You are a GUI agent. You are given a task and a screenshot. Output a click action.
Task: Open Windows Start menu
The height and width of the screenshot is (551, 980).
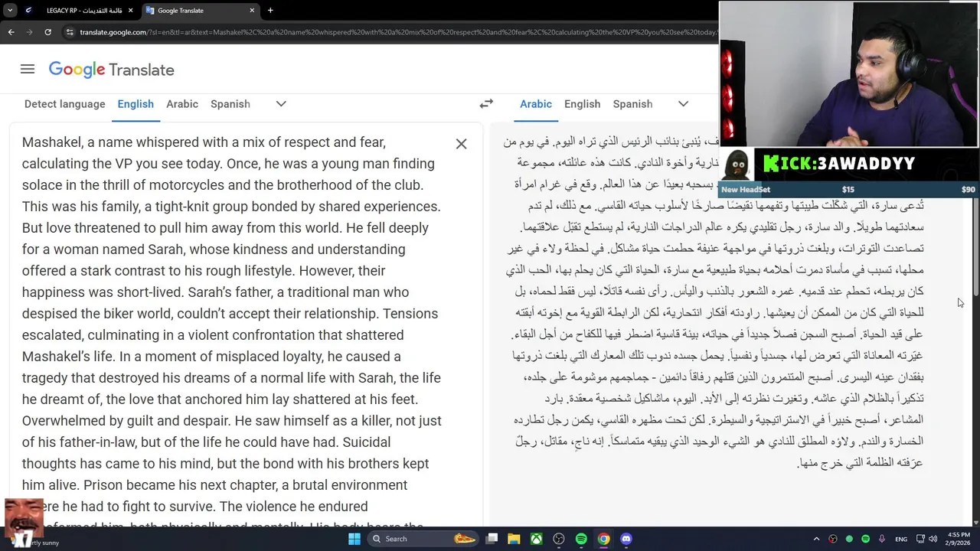pyautogui.click(x=354, y=539)
